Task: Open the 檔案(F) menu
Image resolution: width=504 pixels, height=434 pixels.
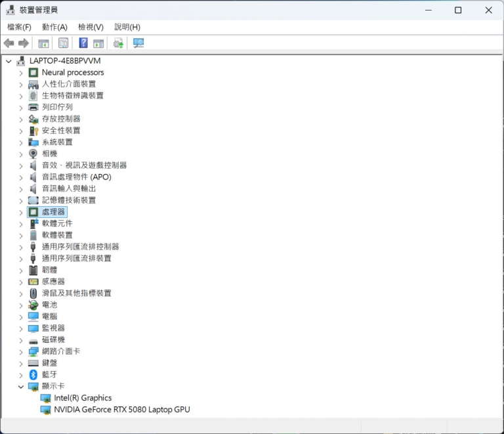Action: (19, 28)
